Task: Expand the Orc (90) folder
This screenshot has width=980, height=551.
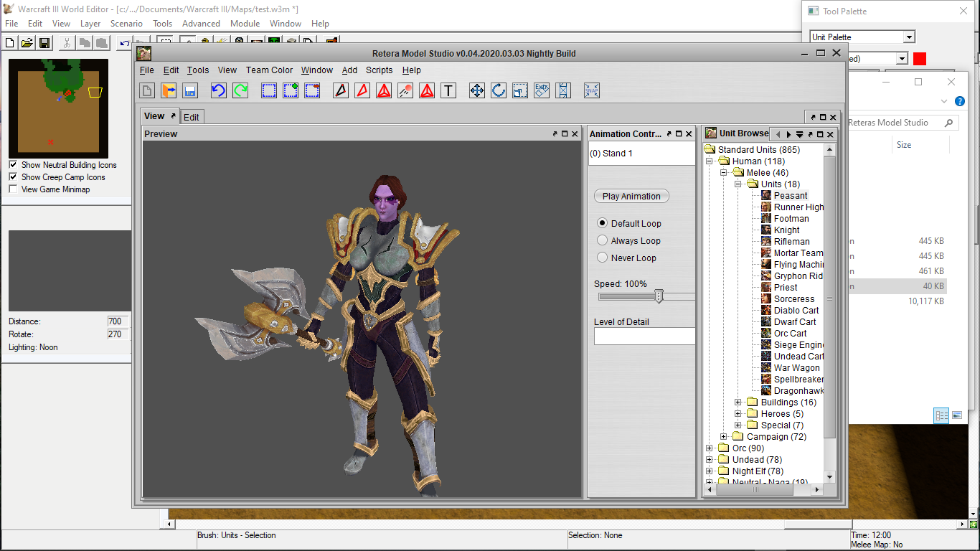Action: click(x=710, y=448)
